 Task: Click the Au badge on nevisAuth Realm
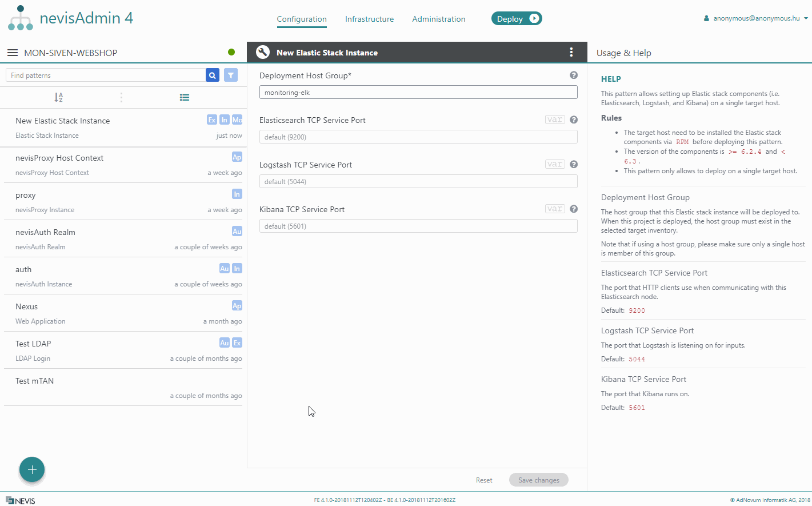pos(237,231)
